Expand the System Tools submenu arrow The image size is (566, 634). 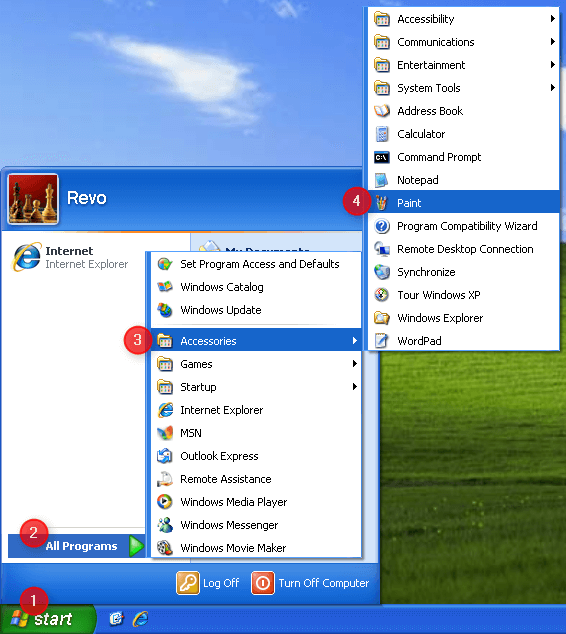[553, 88]
